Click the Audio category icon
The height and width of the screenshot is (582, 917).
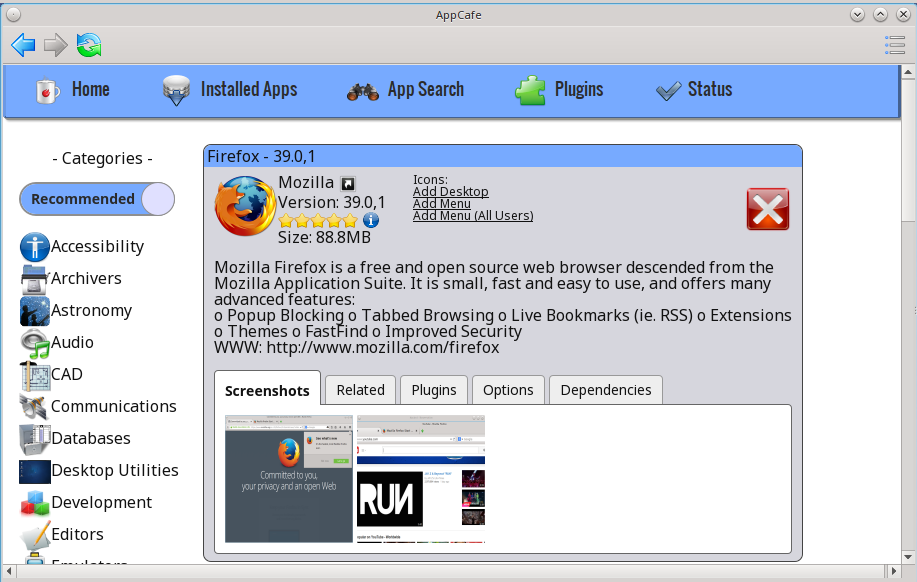[35, 343]
